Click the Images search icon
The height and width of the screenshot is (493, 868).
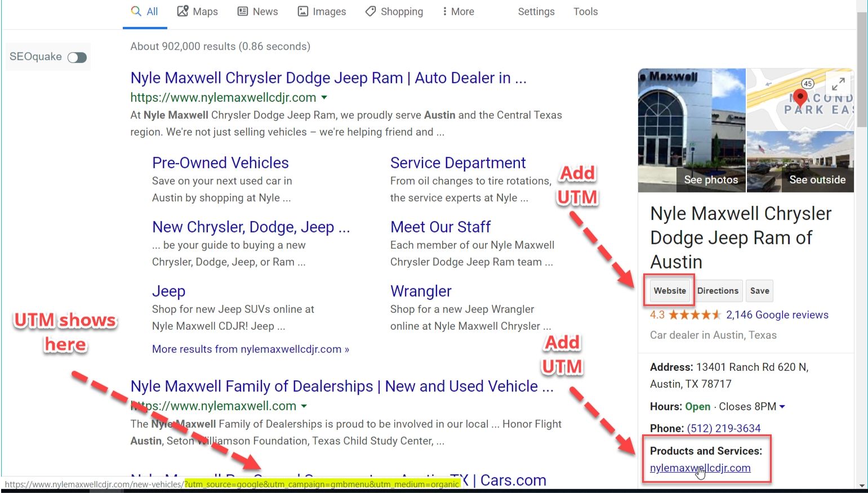click(302, 11)
